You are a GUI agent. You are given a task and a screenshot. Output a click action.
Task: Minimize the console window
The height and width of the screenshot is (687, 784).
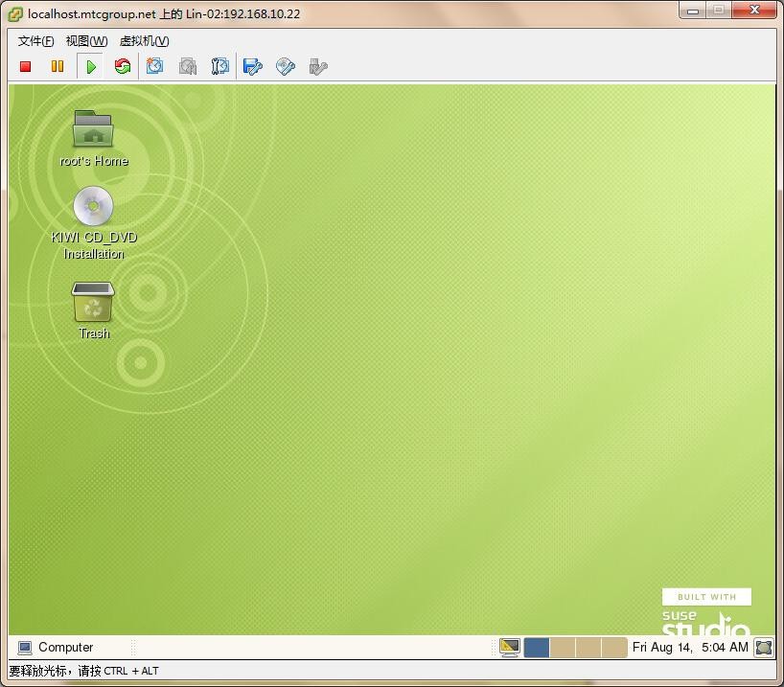pyautogui.click(x=693, y=11)
